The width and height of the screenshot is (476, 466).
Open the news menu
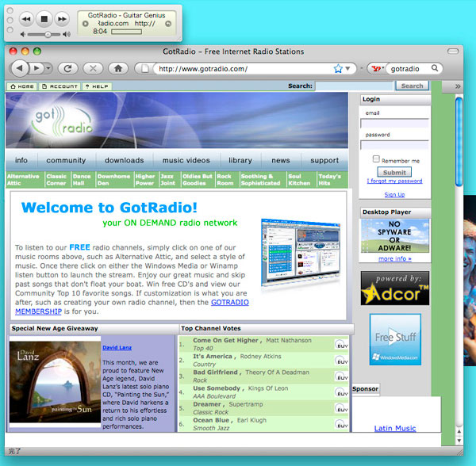coord(281,160)
